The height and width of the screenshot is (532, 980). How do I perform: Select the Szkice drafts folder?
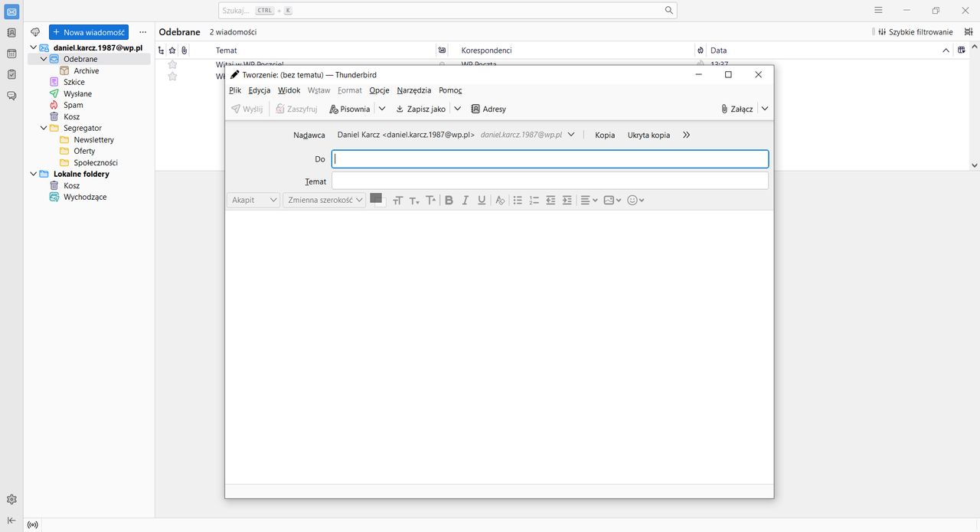(74, 82)
